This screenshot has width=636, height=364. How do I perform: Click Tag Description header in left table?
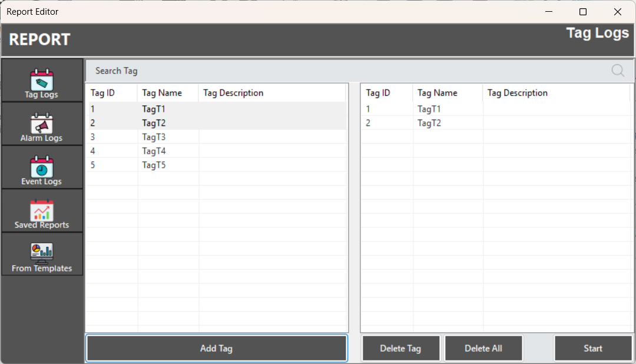[x=272, y=93]
